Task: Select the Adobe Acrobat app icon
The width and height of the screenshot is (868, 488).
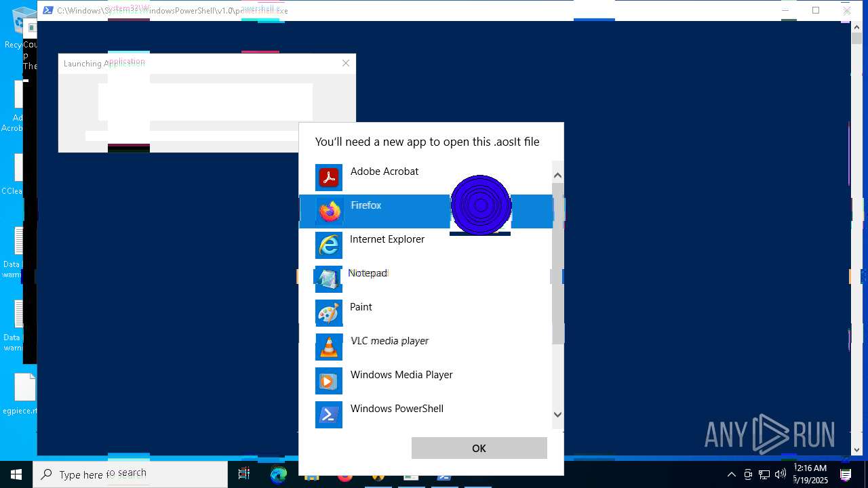Action: point(329,178)
